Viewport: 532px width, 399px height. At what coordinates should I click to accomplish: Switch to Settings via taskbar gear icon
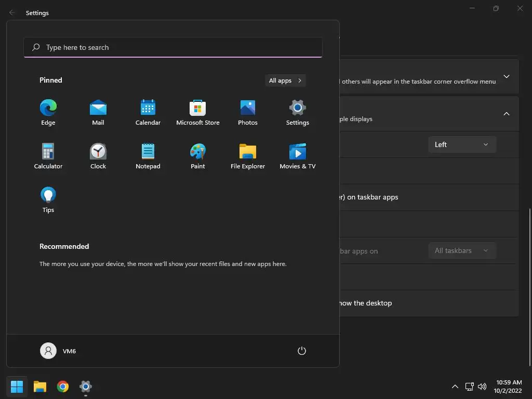click(86, 387)
